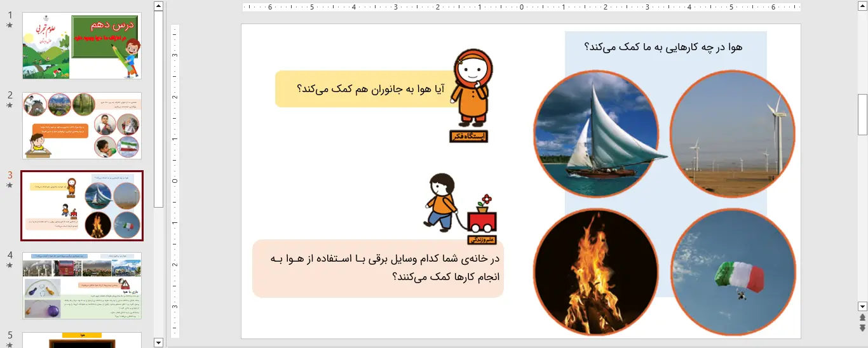The height and width of the screenshot is (348, 868).
Task: Click the animation star icon under slide 2
Action: [x=10, y=105]
